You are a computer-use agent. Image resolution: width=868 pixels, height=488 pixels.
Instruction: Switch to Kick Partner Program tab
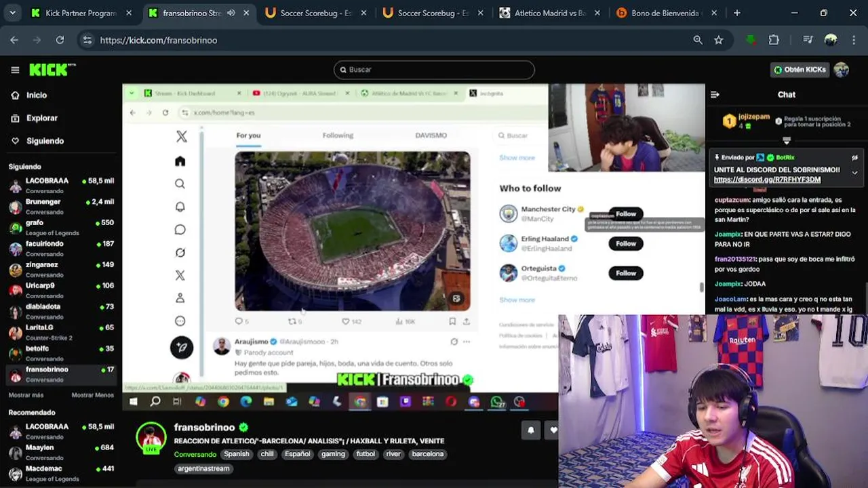pos(81,13)
